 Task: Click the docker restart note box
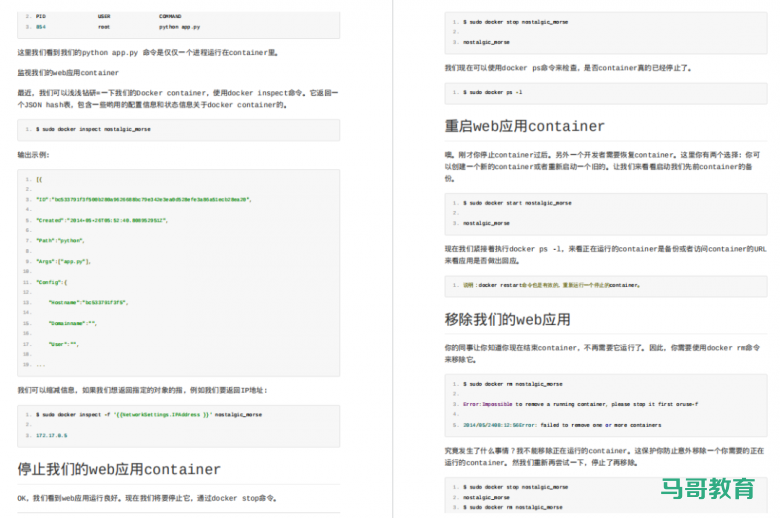coord(551,284)
